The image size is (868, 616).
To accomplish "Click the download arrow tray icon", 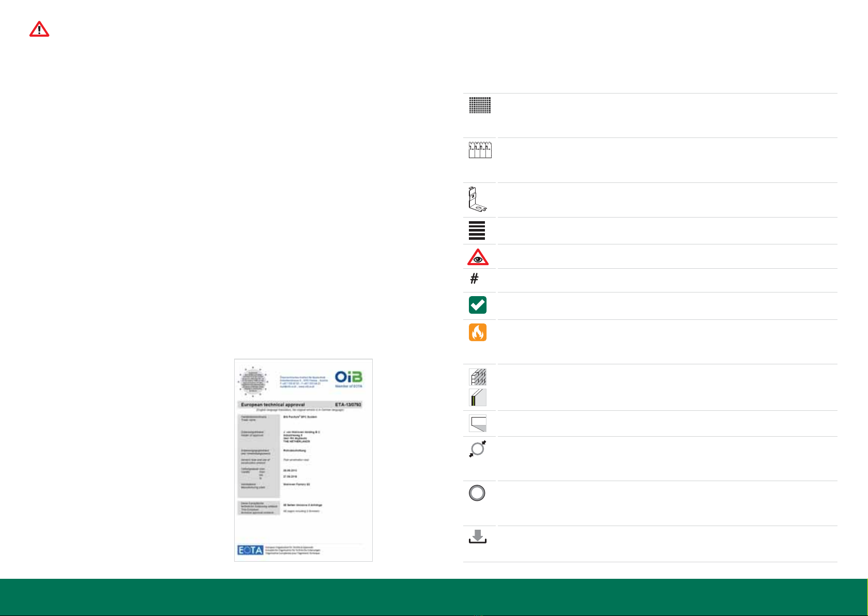I will click(478, 536).
